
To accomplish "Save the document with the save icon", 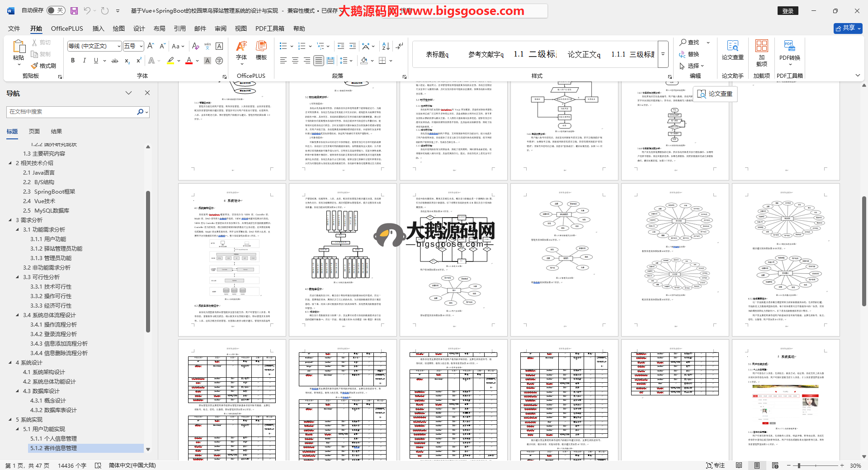I will click(74, 10).
